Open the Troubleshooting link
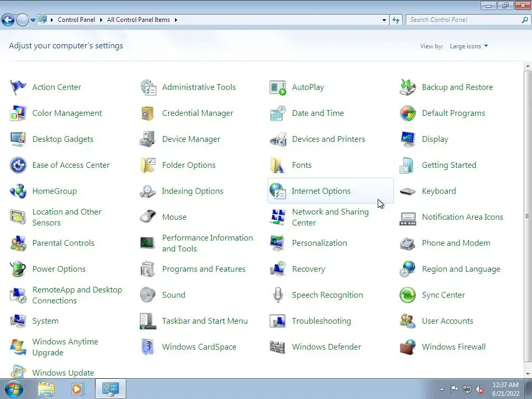Image resolution: width=532 pixels, height=399 pixels. [x=321, y=321]
